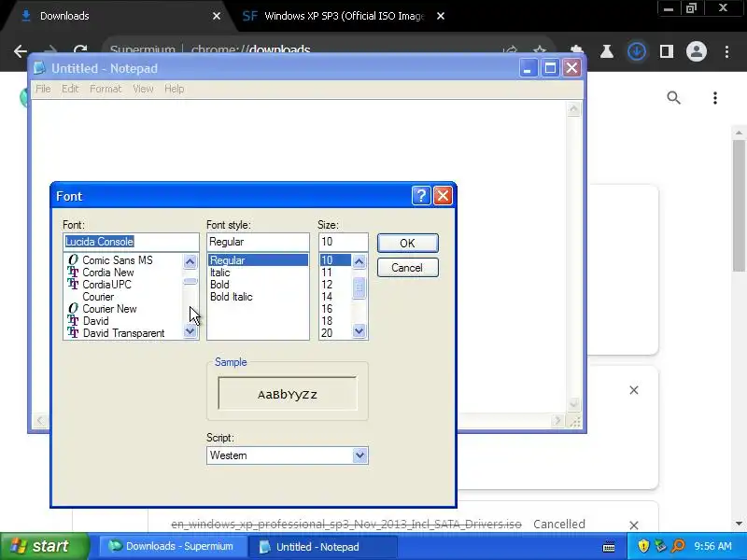The image size is (747, 560).
Task: Select size 14 in the list
Action: (x=327, y=297)
